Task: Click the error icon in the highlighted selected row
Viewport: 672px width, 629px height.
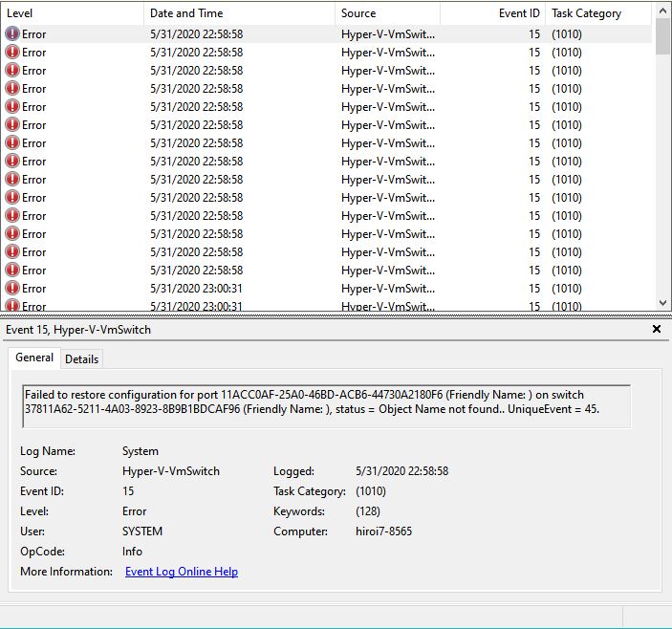Action: (12, 33)
